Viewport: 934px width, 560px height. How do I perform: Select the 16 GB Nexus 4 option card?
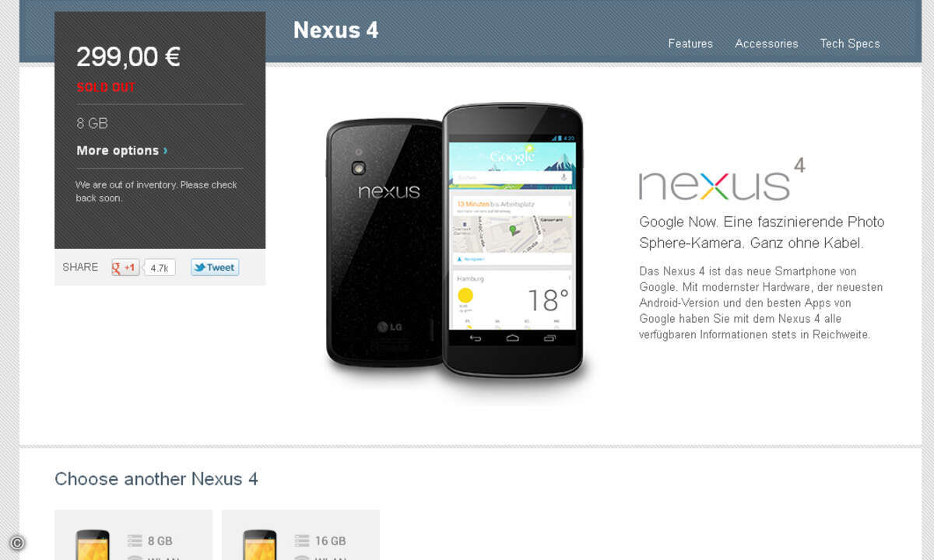tap(300, 535)
